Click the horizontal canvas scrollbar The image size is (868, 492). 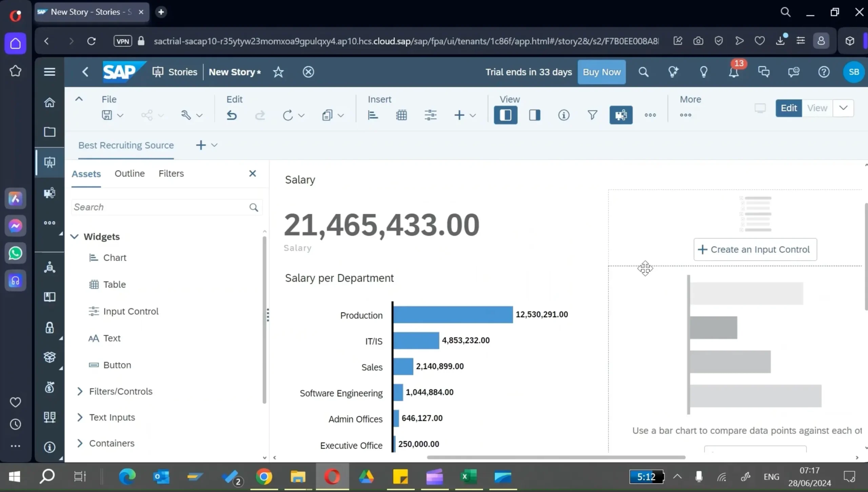point(556,457)
